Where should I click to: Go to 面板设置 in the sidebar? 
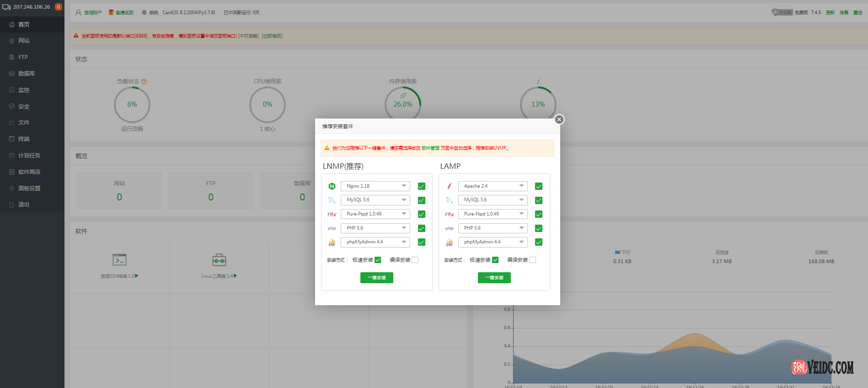[29, 189]
